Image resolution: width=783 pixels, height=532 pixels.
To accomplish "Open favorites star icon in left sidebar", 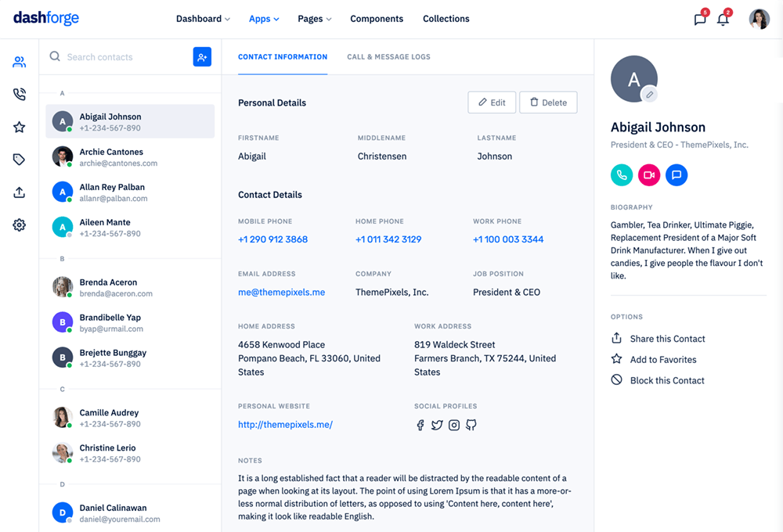I will (20, 127).
